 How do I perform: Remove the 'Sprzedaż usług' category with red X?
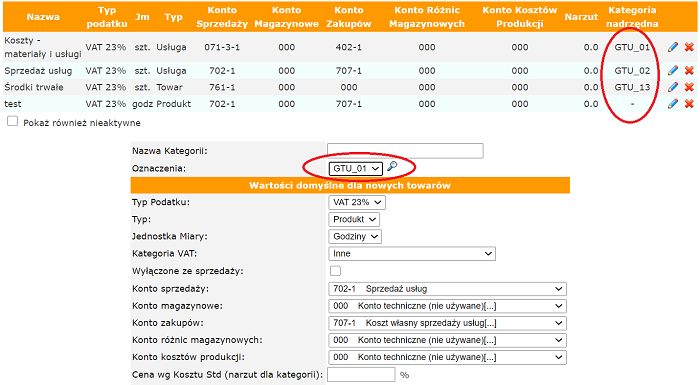[x=689, y=70]
